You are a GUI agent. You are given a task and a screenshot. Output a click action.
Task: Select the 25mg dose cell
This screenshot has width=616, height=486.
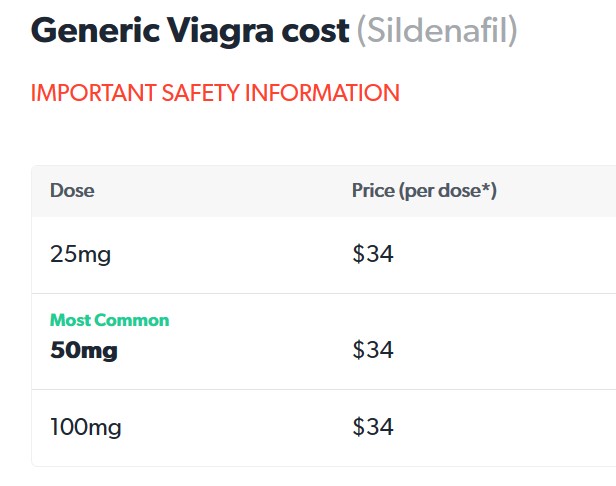point(81,254)
